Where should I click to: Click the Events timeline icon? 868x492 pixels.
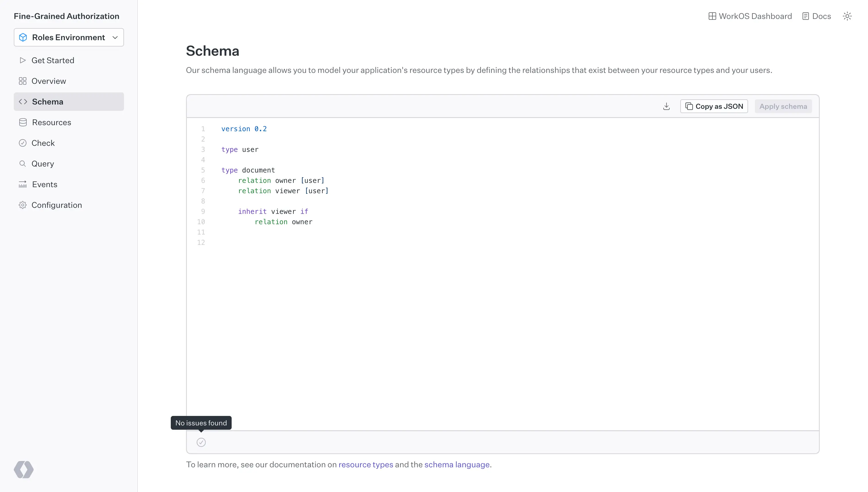pos(23,185)
